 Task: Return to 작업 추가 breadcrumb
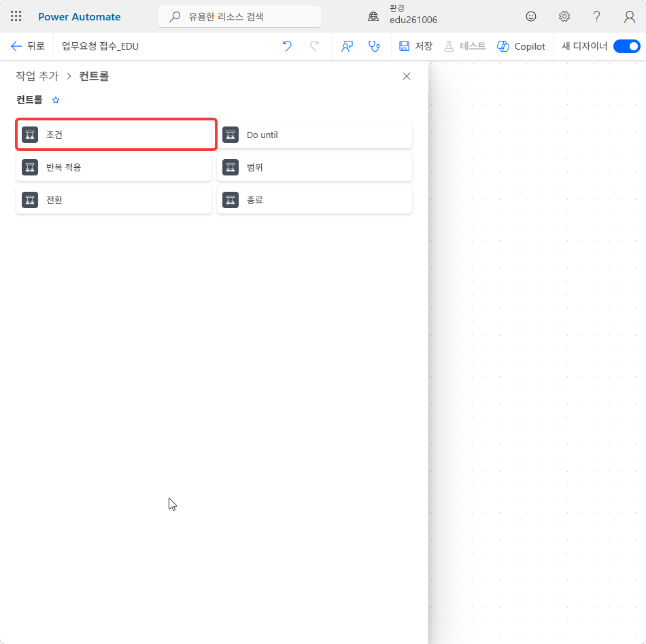click(37, 76)
